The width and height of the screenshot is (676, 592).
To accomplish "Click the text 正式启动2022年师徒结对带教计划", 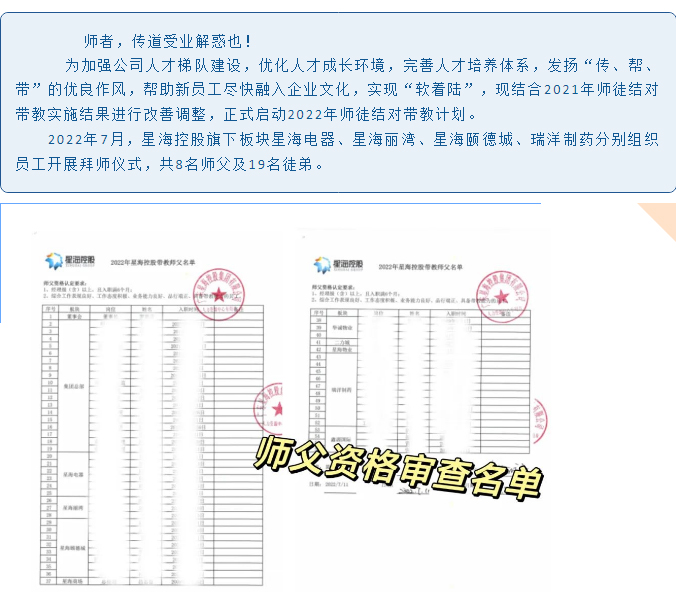I will point(350,115).
